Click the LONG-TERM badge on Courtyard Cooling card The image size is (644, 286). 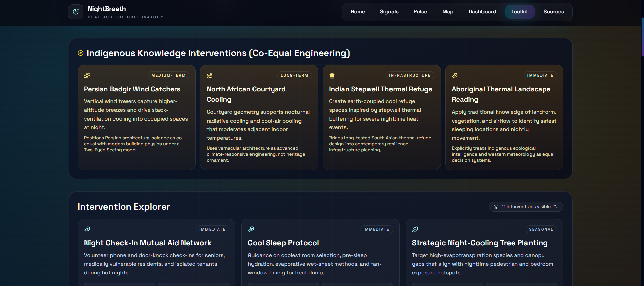coord(294,76)
